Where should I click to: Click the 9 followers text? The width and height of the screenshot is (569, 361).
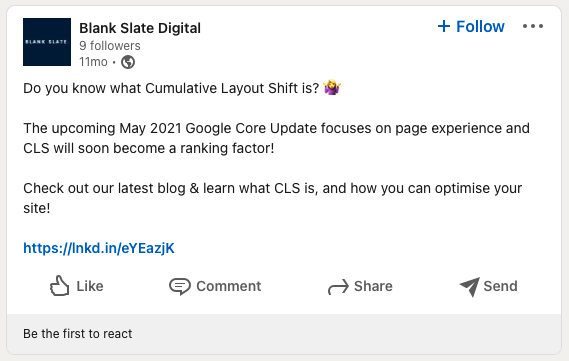[110, 46]
